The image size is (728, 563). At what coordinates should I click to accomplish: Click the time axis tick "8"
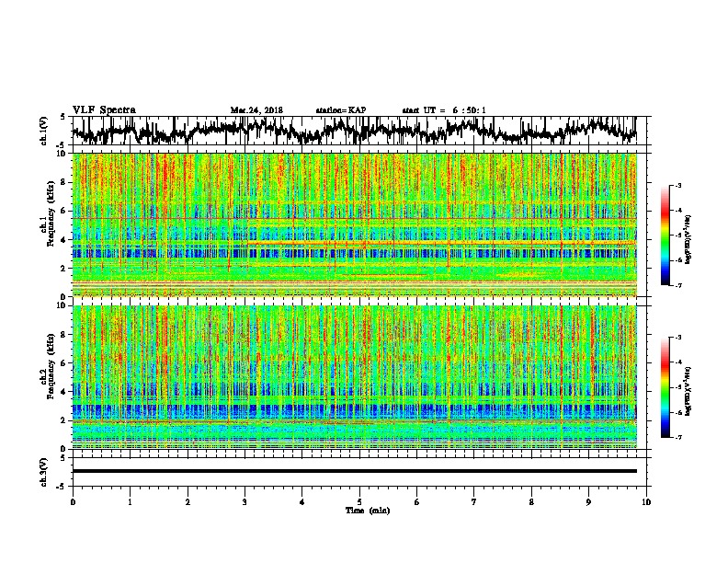coord(531,502)
